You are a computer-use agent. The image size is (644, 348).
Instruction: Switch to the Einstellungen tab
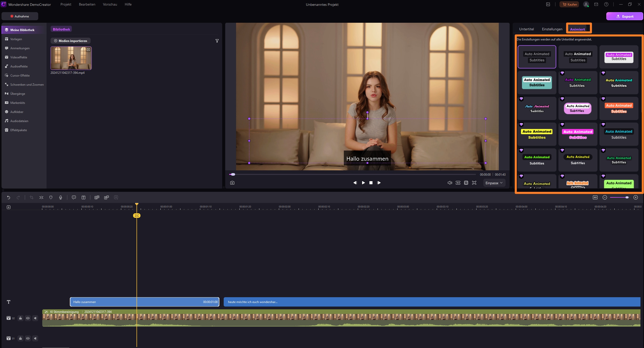coord(552,29)
